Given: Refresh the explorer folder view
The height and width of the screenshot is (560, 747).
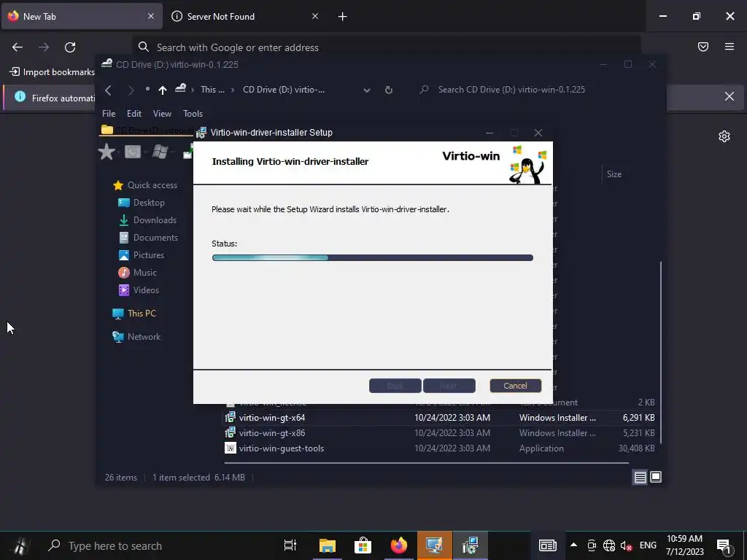Looking at the screenshot, I should [389, 90].
